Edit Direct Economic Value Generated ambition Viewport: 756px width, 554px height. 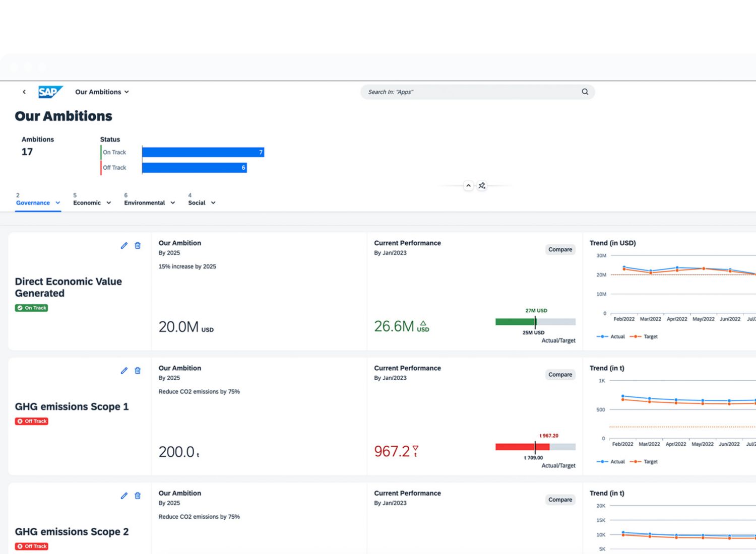[x=124, y=245]
